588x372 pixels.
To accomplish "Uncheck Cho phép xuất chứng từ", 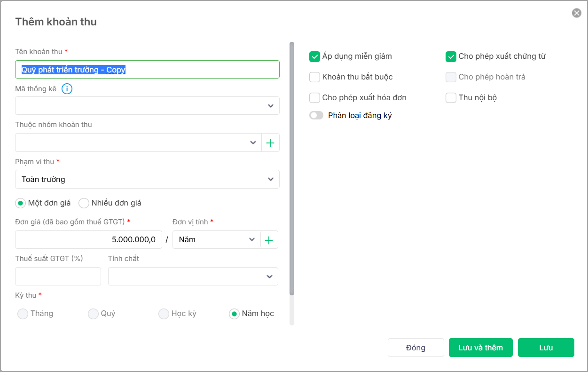I will [x=451, y=56].
